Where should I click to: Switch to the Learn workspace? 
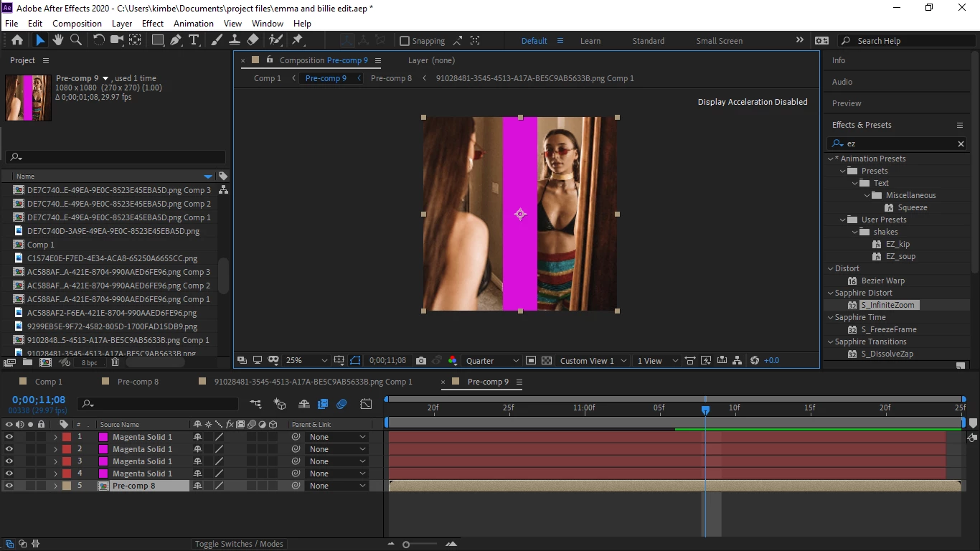[x=590, y=41]
